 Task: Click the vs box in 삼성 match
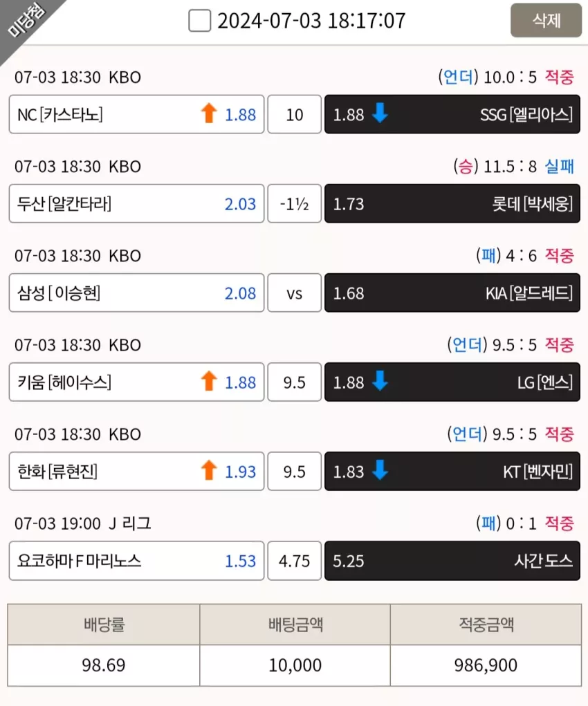pyautogui.click(x=294, y=292)
